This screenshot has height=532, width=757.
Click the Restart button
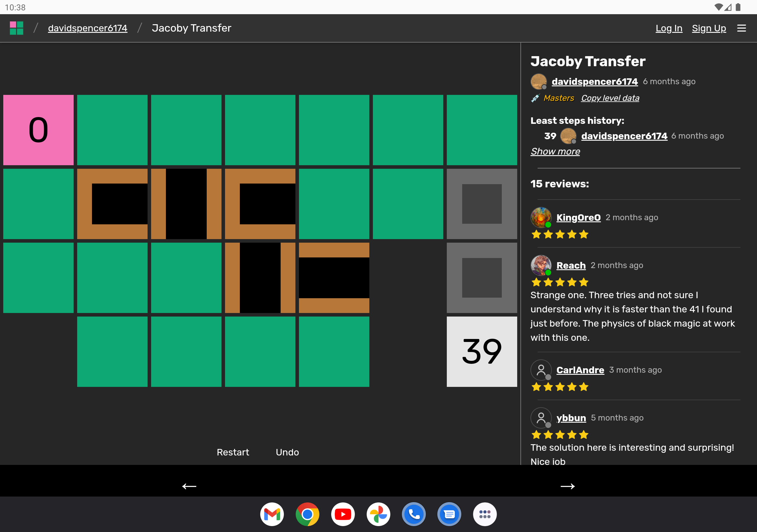pyautogui.click(x=233, y=452)
